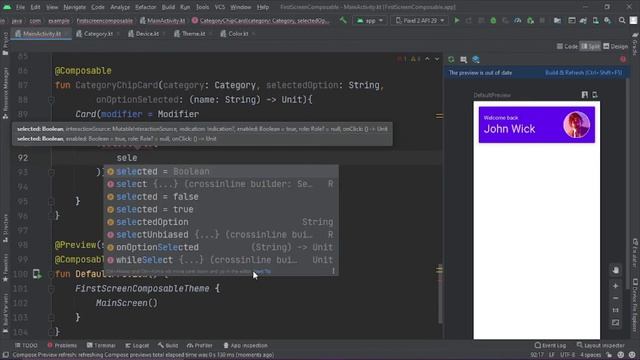Image resolution: width=640 pixels, height=360 pixels.
Task: Open the profiler gauge icon in toolbar
Action: [518, 20]
